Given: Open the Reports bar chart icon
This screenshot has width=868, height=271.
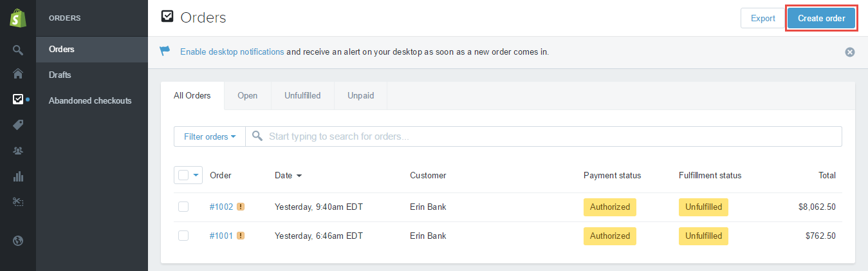Looking at the screenshot, I should pyautogui.click(x=18, y=176).
